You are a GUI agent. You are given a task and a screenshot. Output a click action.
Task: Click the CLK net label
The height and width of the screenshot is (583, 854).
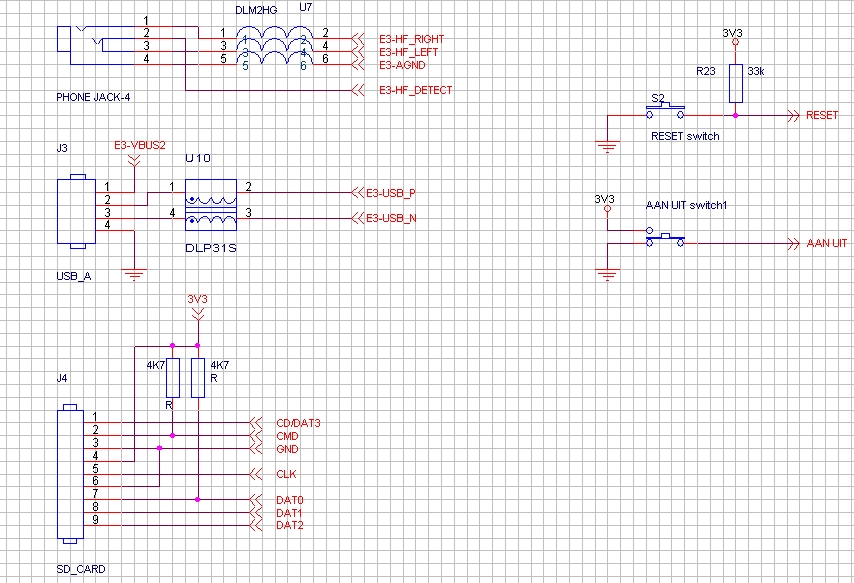pos(286,475)
